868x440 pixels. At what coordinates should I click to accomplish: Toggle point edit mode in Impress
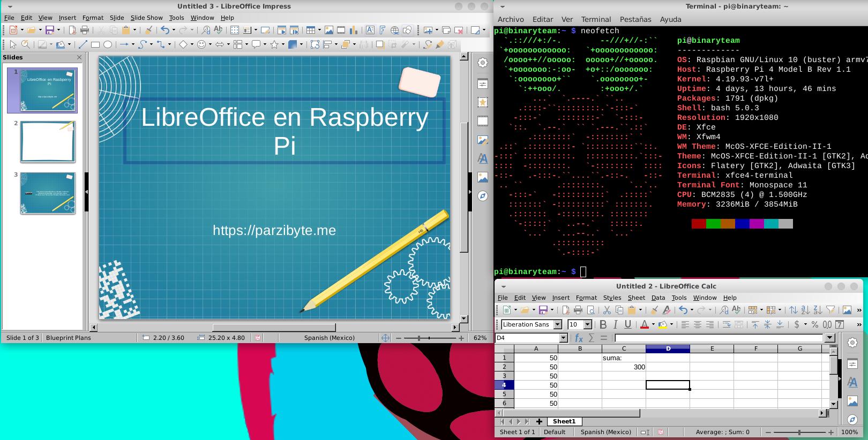428,44
